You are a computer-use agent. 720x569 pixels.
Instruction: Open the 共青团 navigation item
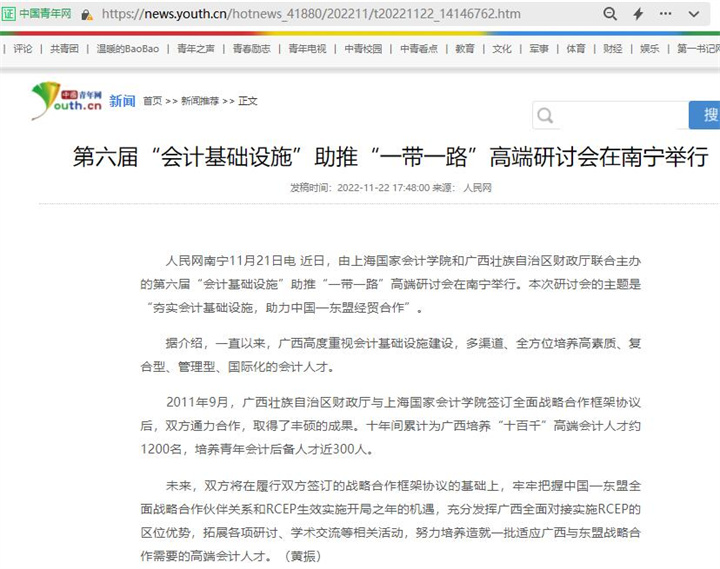pos(65,48)
